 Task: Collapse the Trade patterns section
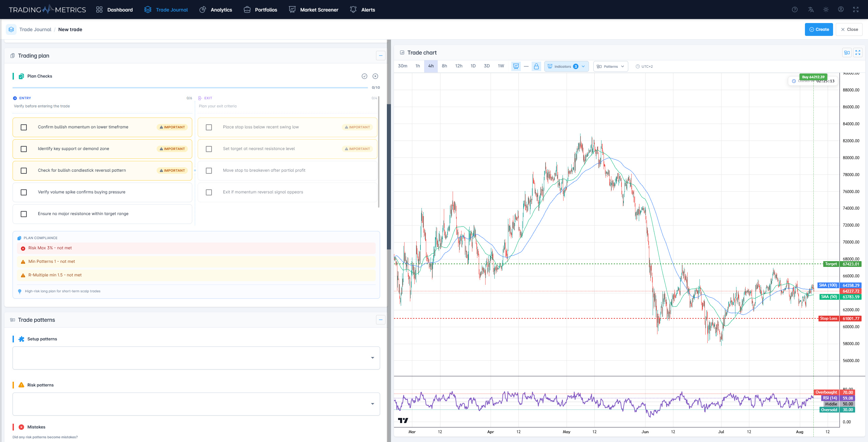(x=381, y=320)
